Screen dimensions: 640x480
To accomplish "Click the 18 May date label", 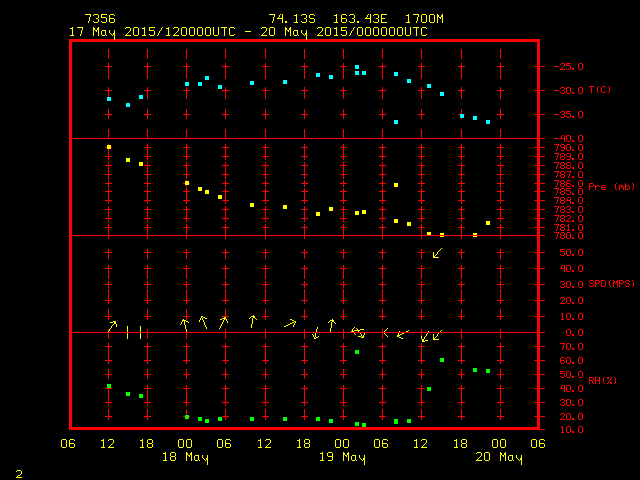I will [185, 458].
